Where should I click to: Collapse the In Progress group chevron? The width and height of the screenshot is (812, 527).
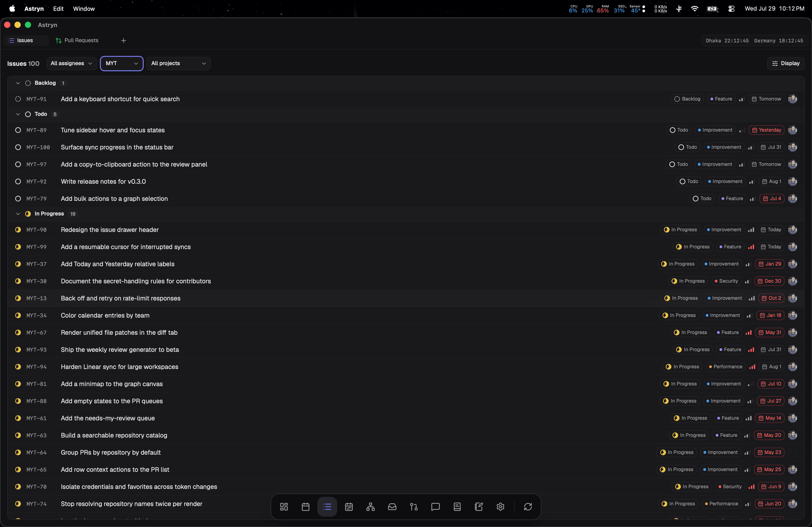point(18,214)
